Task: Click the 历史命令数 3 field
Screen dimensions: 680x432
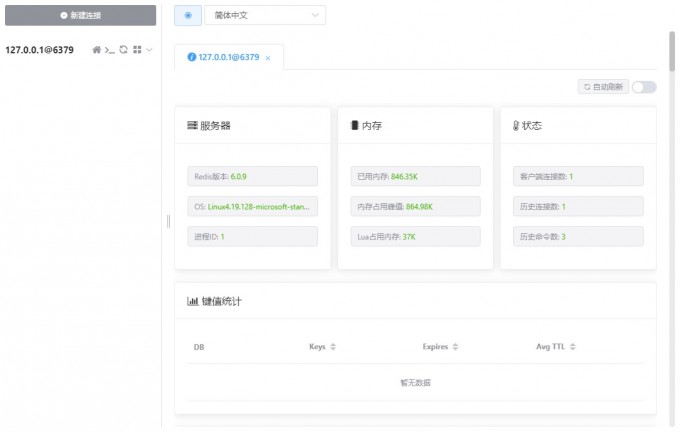Action: [x=578, y=236]
